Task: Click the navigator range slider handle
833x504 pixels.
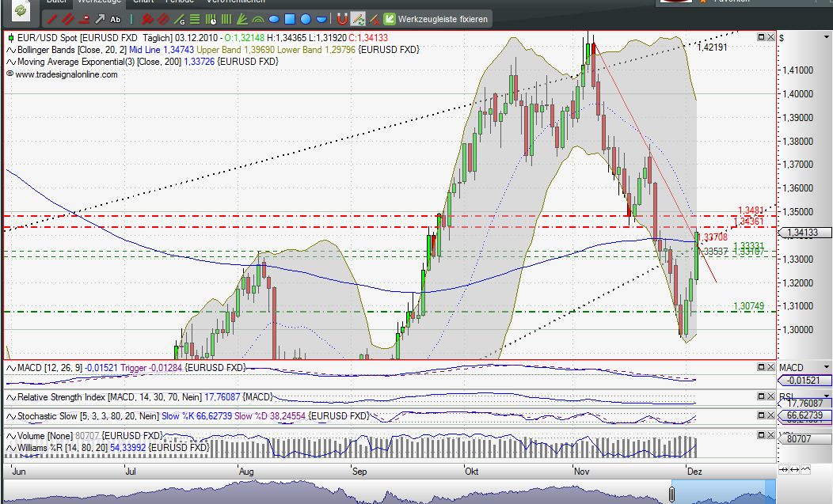Action: [x=671, y=495]
